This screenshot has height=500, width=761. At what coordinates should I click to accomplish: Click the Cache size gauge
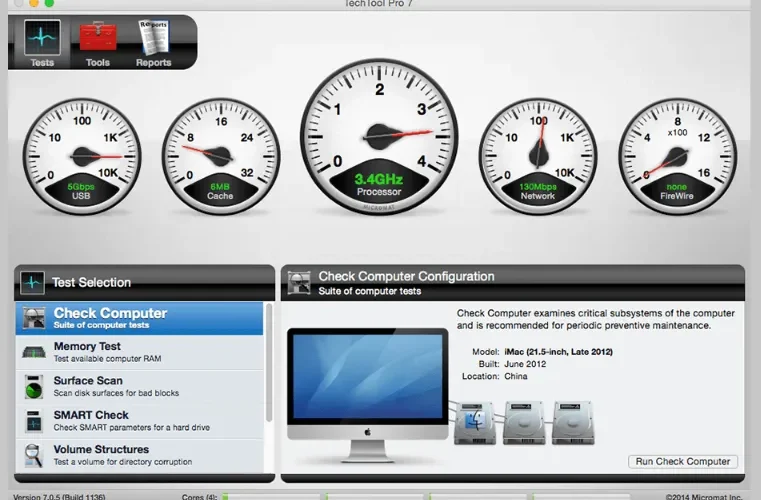(x=221, y=156)
